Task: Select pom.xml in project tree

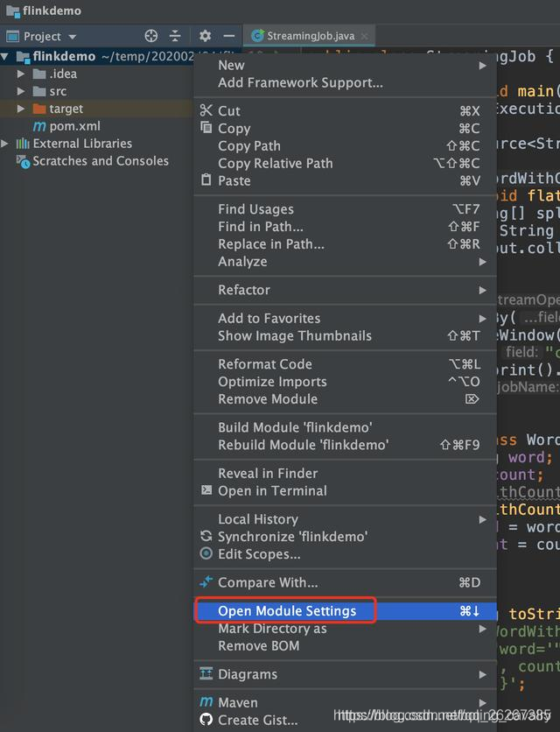Action: (x=74, y=126)
